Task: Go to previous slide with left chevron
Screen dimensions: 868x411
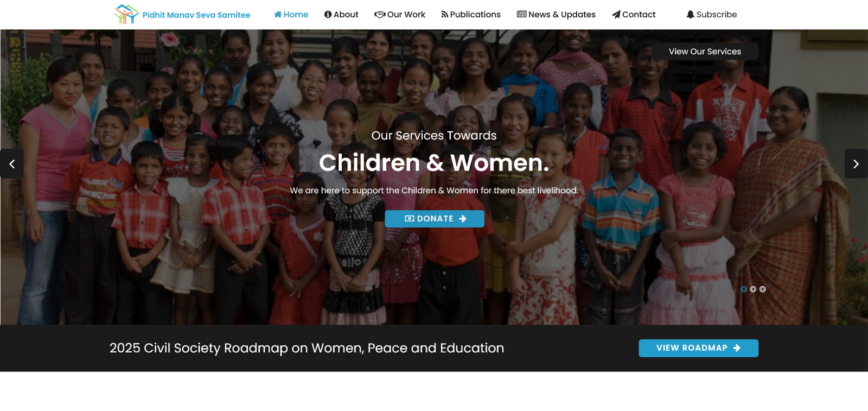Action: 11,164
